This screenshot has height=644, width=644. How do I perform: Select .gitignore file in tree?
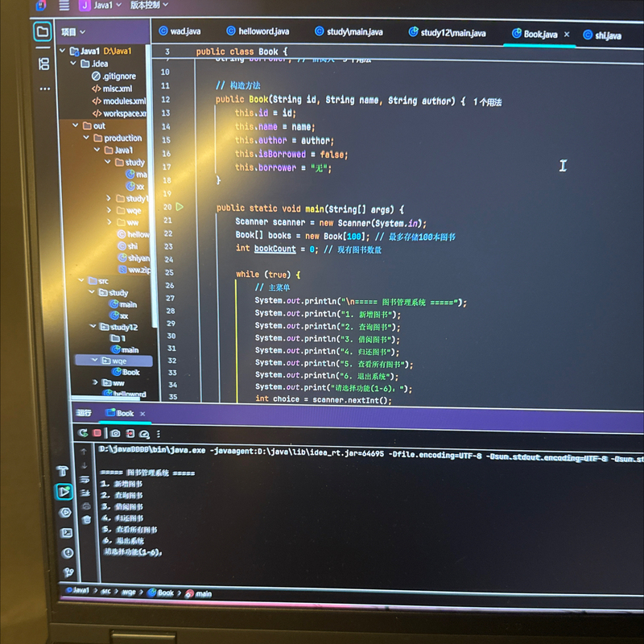(114, 76)
